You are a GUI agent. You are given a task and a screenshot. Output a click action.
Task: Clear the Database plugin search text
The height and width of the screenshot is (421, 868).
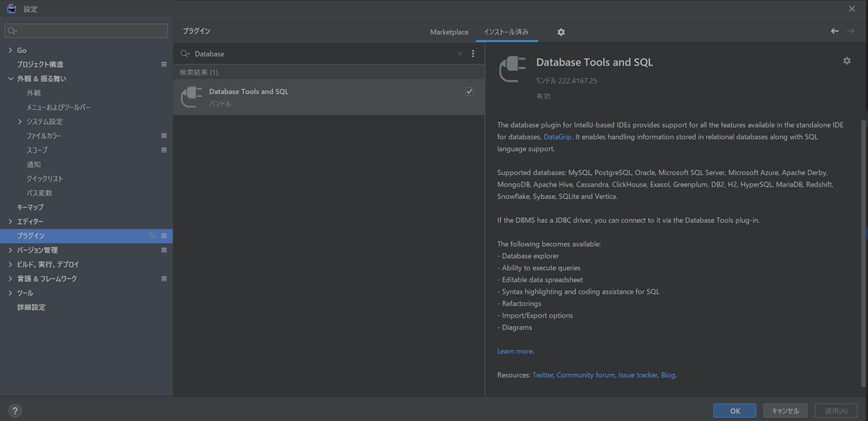[x=460, y=54]
